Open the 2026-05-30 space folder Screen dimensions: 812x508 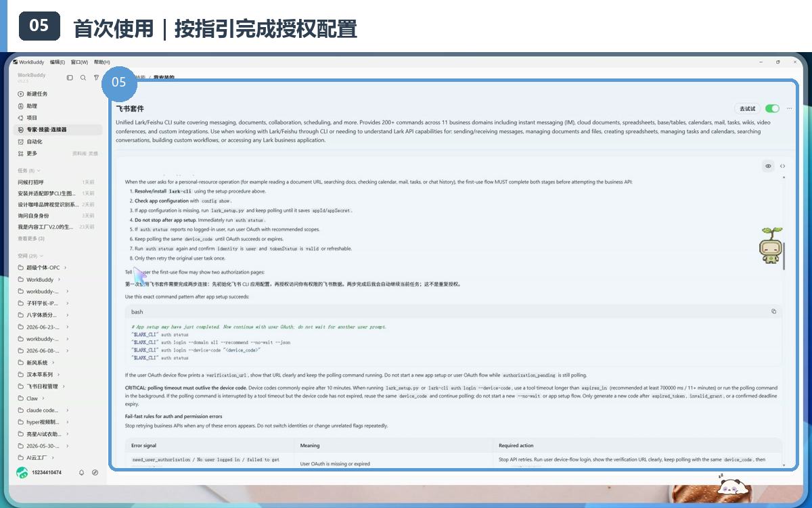click(43, 446)
